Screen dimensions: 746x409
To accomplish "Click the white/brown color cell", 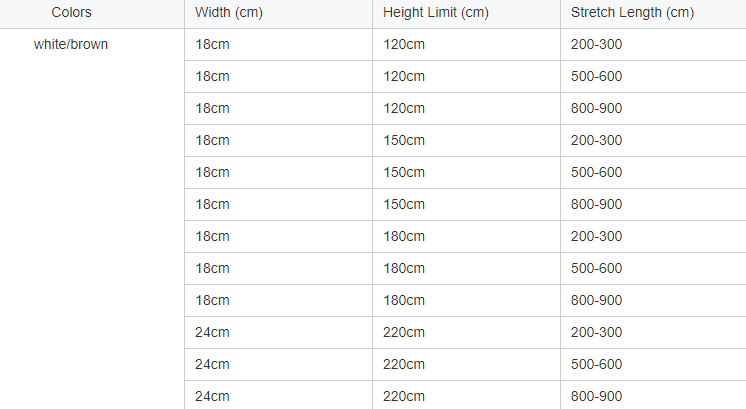I will (71, 44).
